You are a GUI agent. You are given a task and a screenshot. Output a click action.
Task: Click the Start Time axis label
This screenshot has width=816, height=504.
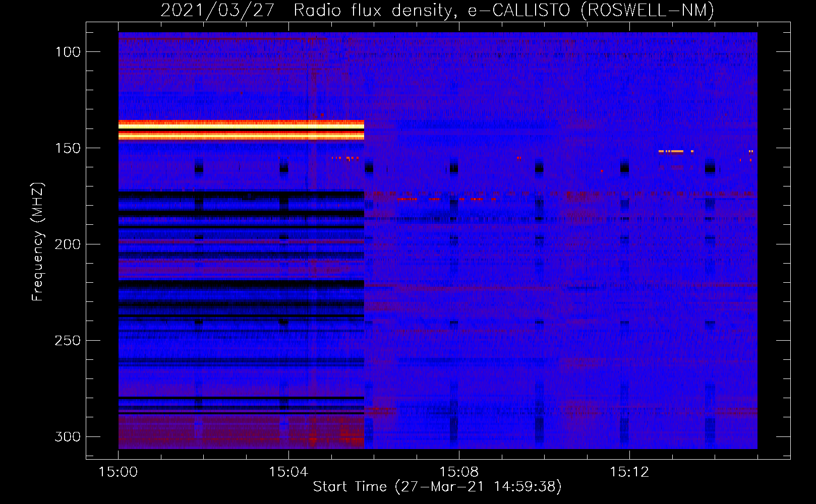pos(437,487)
